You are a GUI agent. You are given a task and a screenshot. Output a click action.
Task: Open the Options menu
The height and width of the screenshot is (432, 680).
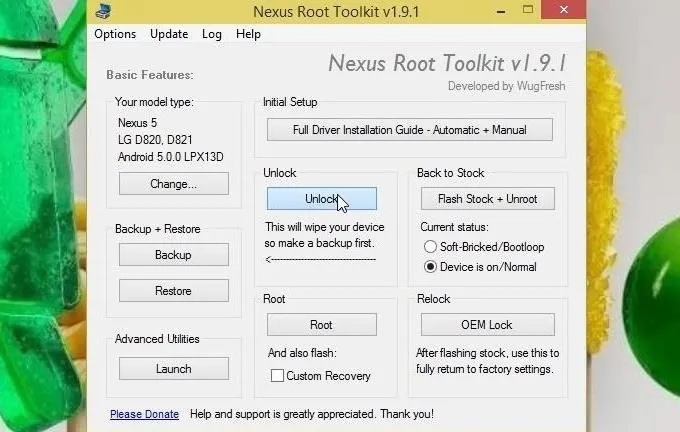115,34
